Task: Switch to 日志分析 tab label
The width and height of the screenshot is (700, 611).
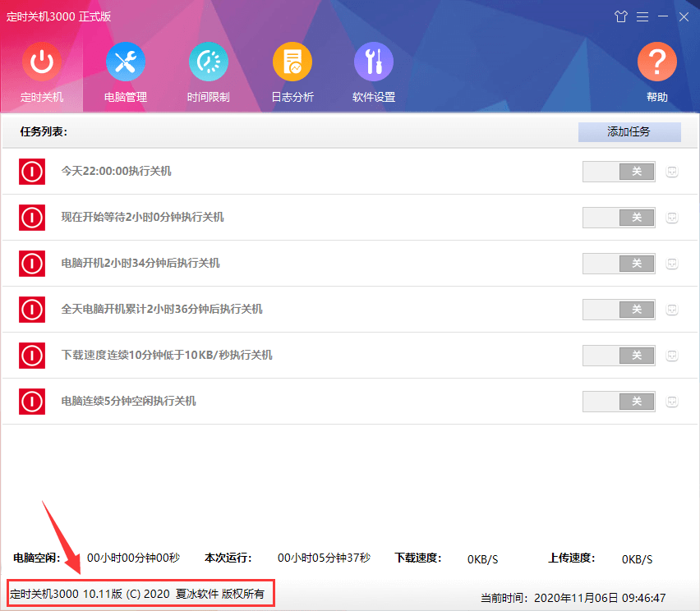Action: (292, 97)
